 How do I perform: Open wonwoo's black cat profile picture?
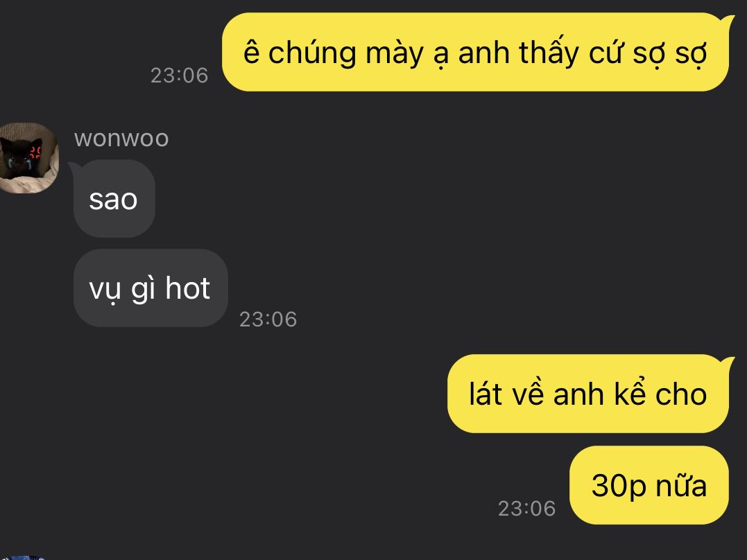click(28, 158)
